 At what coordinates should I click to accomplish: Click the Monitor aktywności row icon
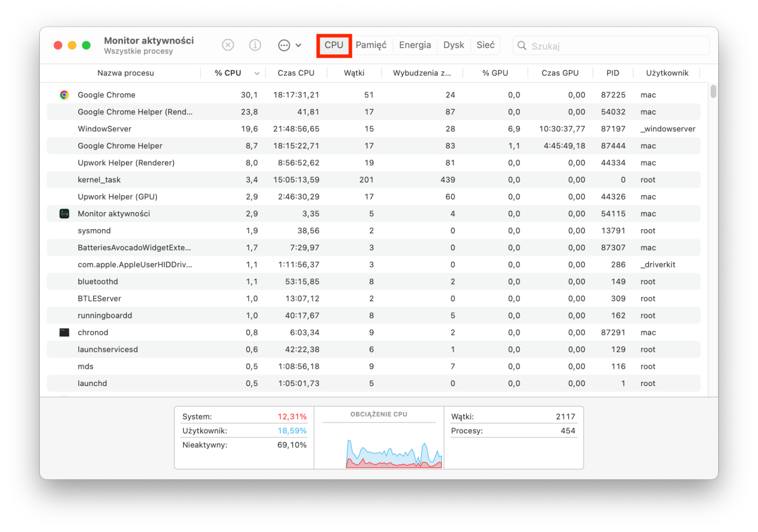tap(64, 213)
